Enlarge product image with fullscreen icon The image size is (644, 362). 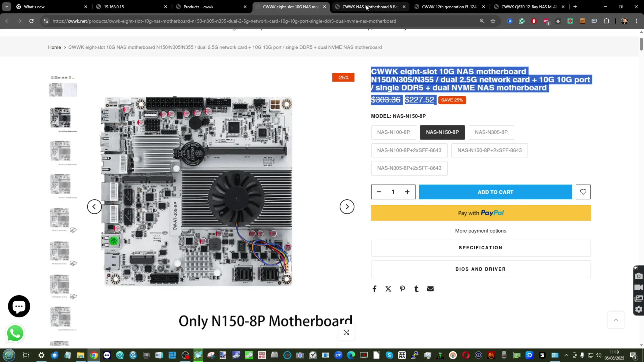pos(346,332)
